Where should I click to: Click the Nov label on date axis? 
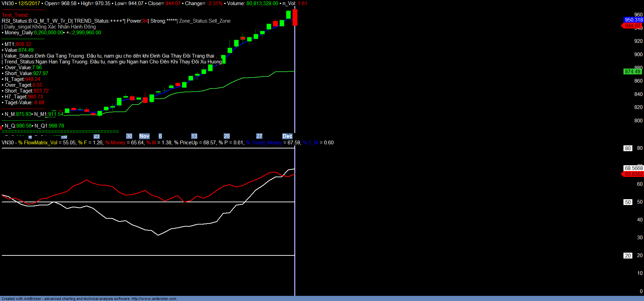(x=144, y=136)
